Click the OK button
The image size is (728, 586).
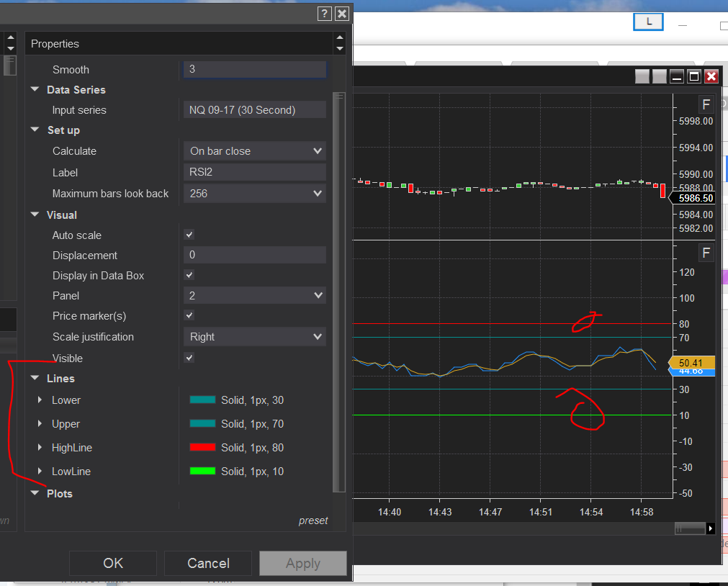pos(113,563)
